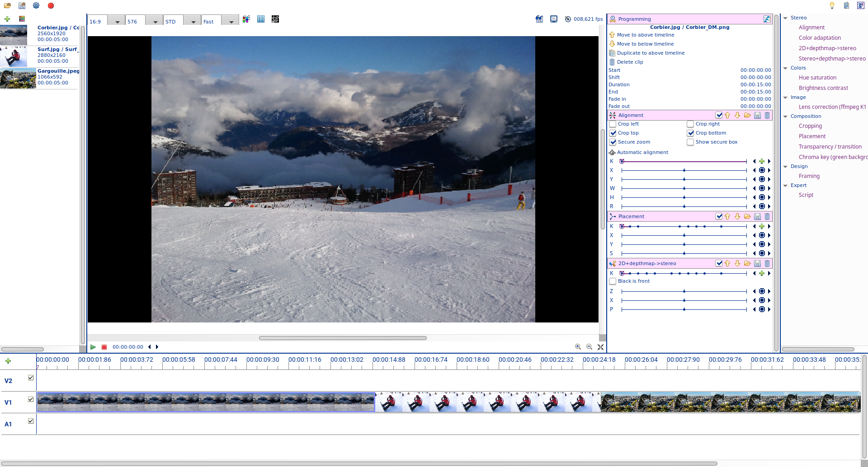The image size is (868, 467).
Task: Click Duplicate to above timeline
Action: (x=651, y=53)
